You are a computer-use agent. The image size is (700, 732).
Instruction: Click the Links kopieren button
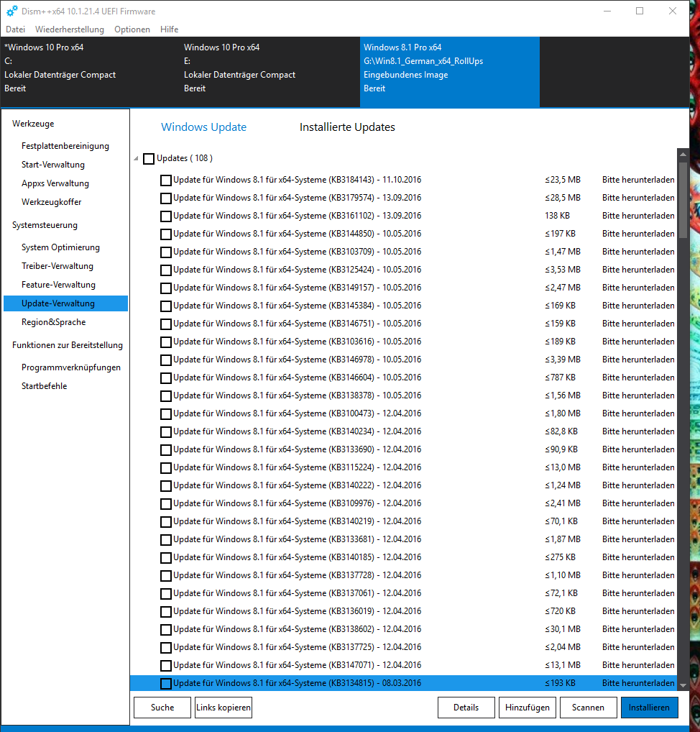[223, 708]
